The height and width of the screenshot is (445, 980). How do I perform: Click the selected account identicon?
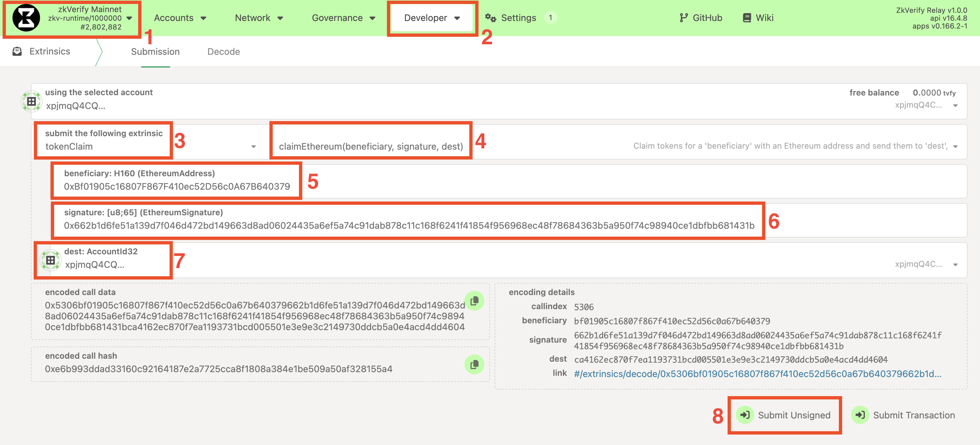(x=32, y=101)
